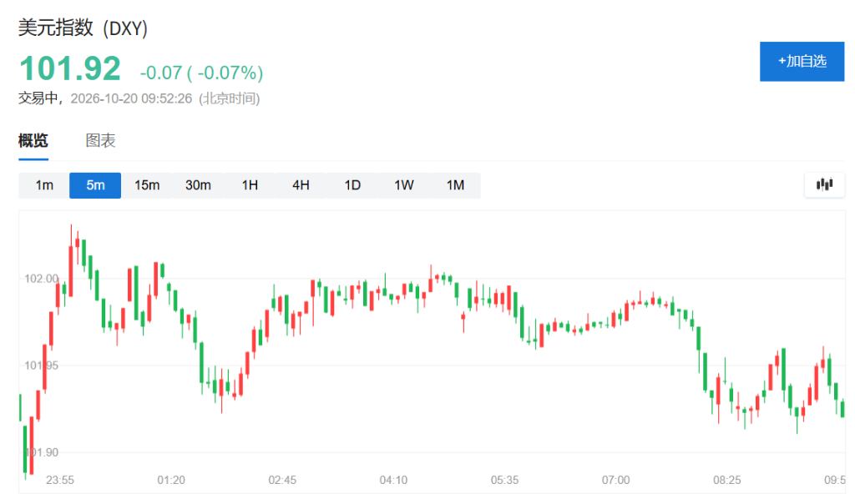The width and height of the screenshot is (855, 504).
Task: Select the 1m interval
Action: click(44, 185)
